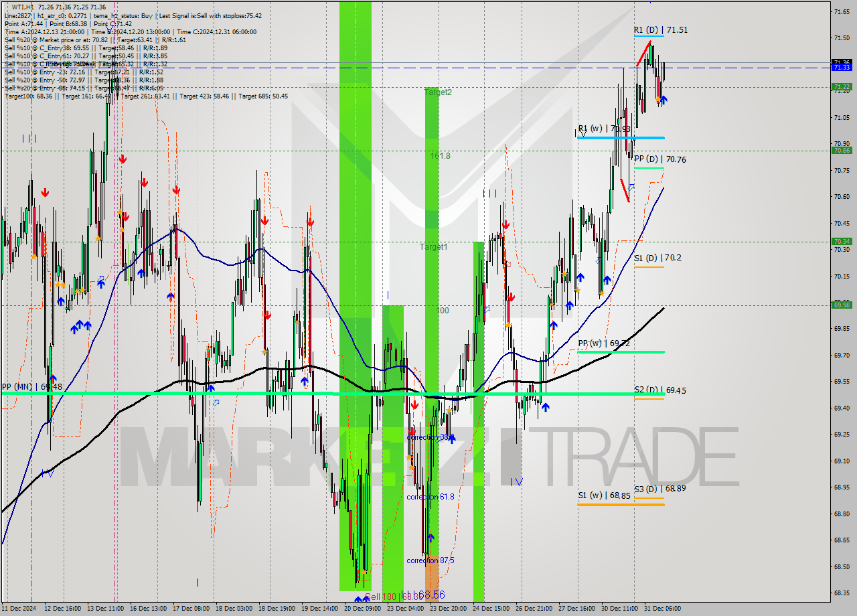Click the current price tag 71.33
The width and height of the screenshot is (857, 616).
[x=842, y=68]
